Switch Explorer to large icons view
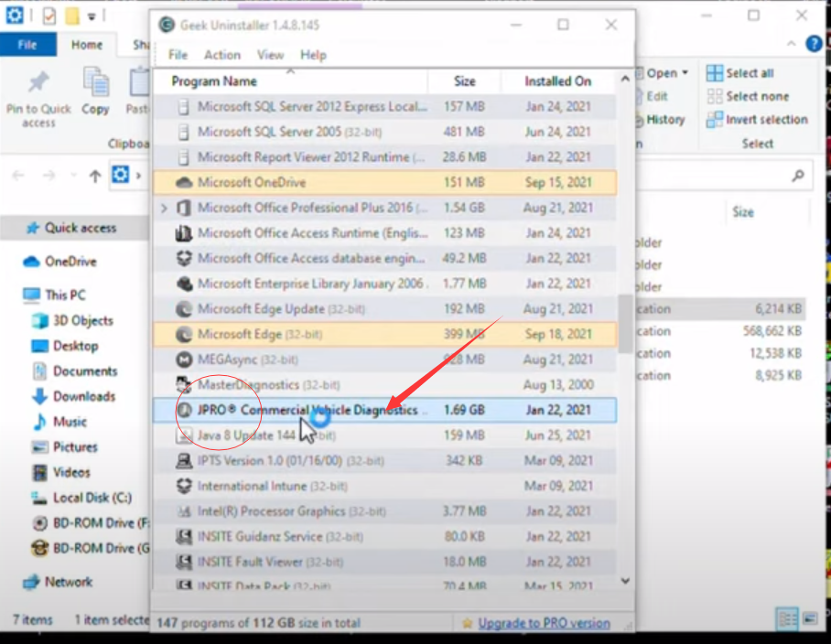Viewport: 831px width, 644px height. tap(810, 618)
